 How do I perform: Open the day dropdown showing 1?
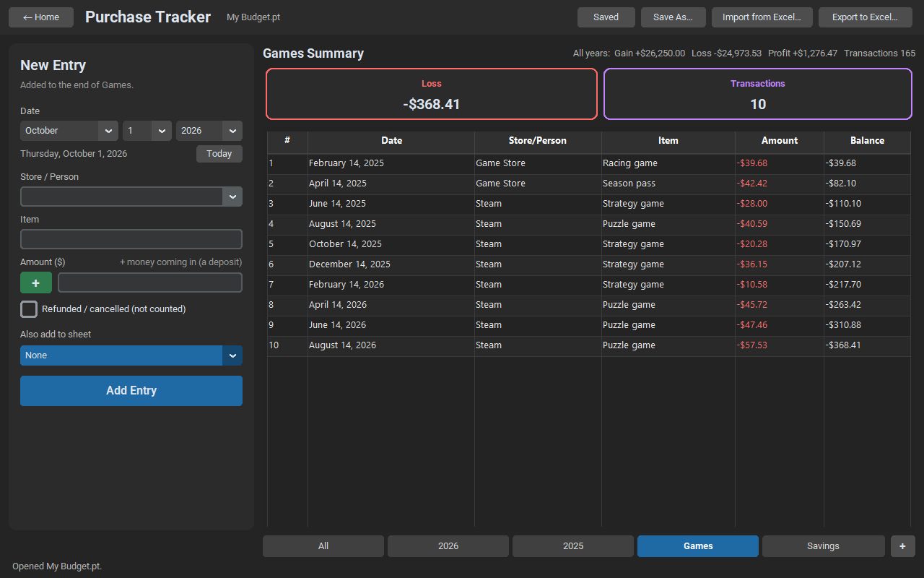click(x=147, y=131)
